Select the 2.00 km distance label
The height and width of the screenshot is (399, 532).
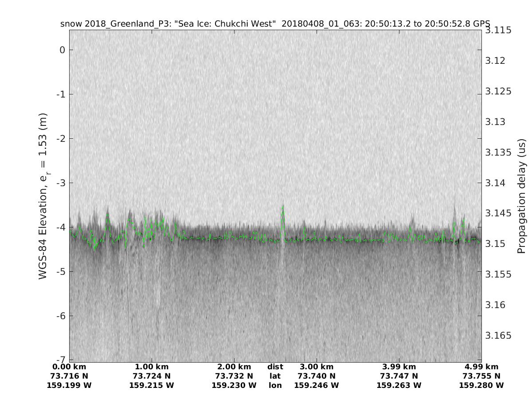234,367
